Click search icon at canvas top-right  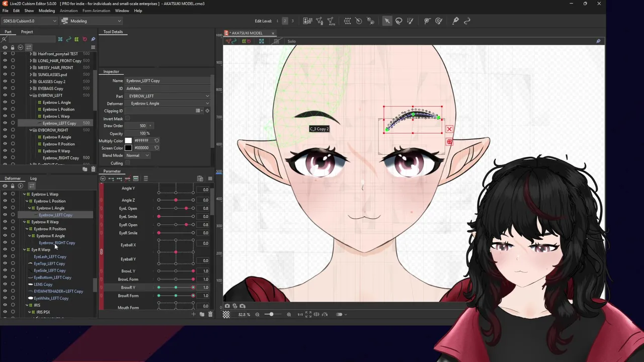pos(598,41)
